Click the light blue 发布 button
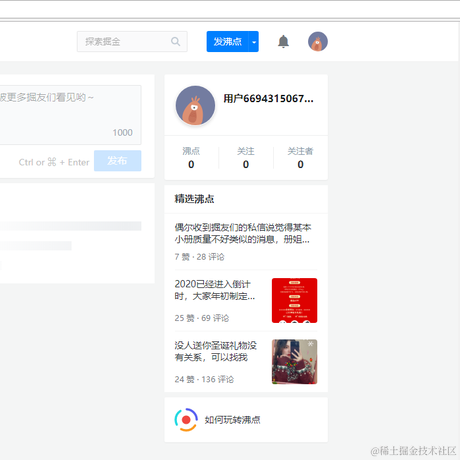The width and height of the screenshot is (460, 460). click(x=117, y=161)
